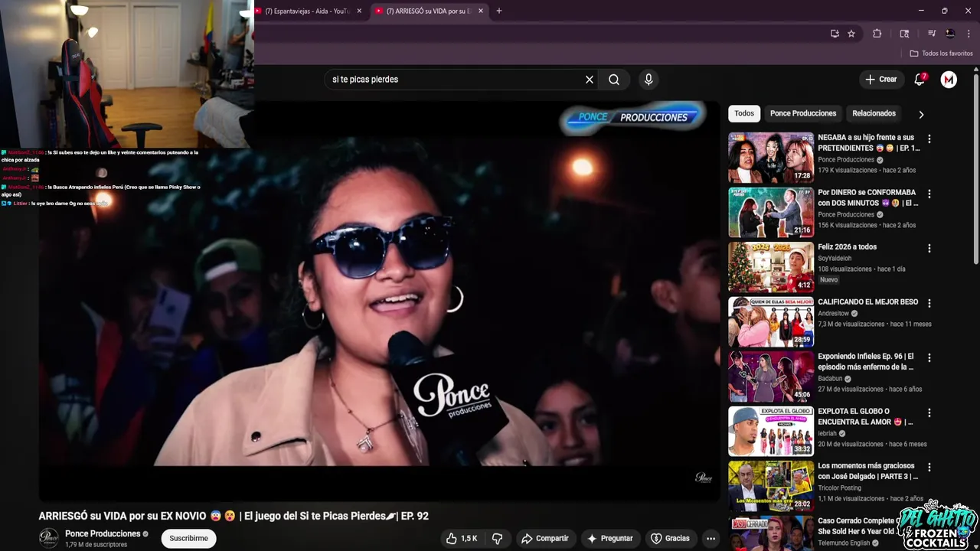Open Feliz 2026 a todos thumbnail
The width and height of the screenshot is (980, 551).
771,267
